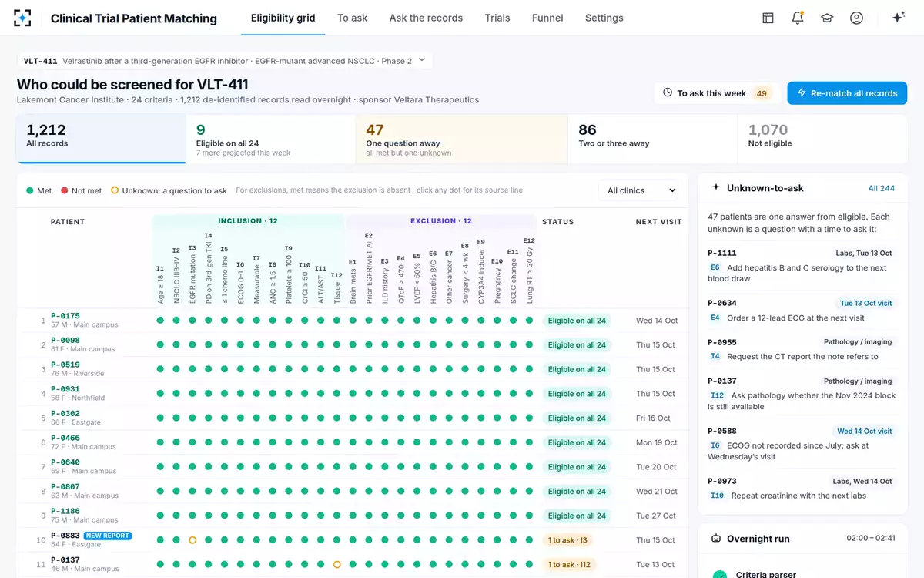Click P-0175's 'Eligible on all 24' status pill

pyautogui.click(x=577, y=321)
